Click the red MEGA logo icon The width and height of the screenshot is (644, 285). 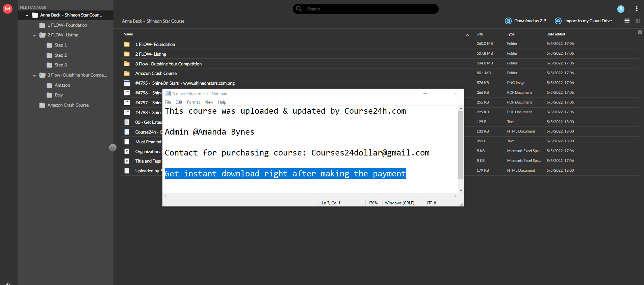7,9
